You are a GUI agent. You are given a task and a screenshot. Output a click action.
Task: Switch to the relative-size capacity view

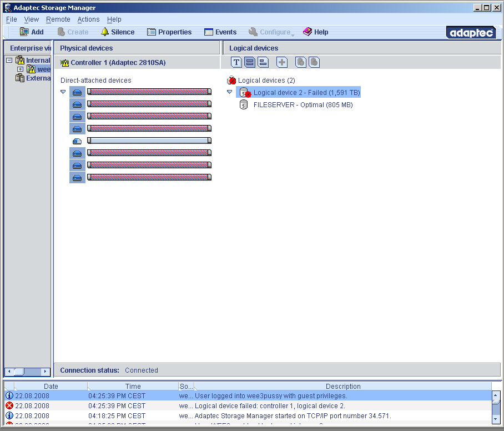(263, 62)
